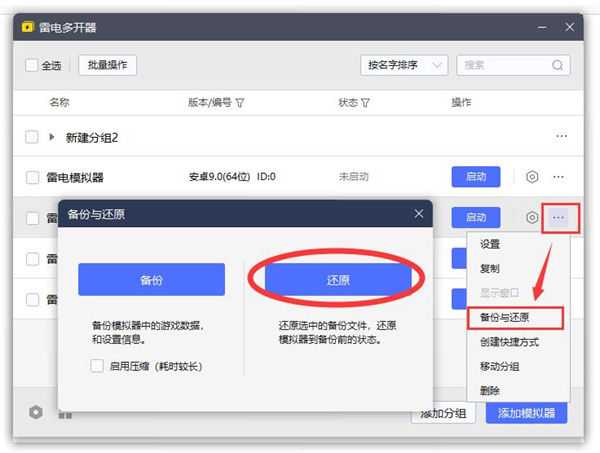Check the 全选 select-all checkbox
600x453 pixels.
click(32, 66)
